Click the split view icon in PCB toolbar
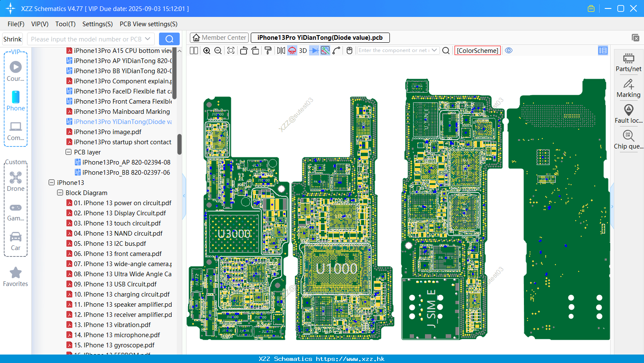The image size is (644, 363). [x=194, y=50]
